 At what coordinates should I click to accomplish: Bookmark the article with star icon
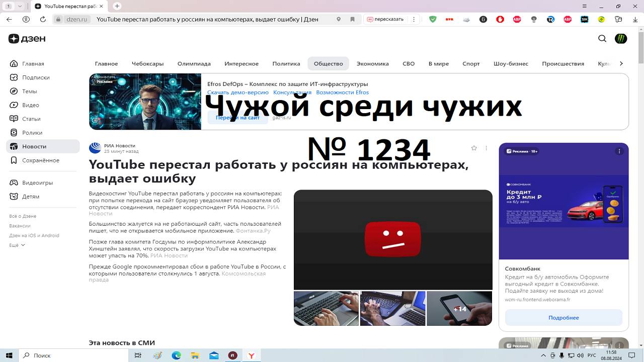pyautogui.click(x=474, y=148)
